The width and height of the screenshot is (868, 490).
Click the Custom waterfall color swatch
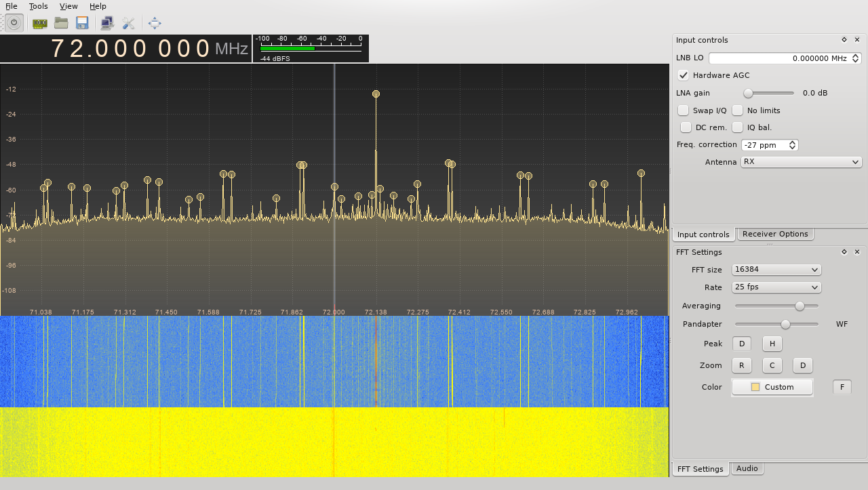tap(772, 386)
